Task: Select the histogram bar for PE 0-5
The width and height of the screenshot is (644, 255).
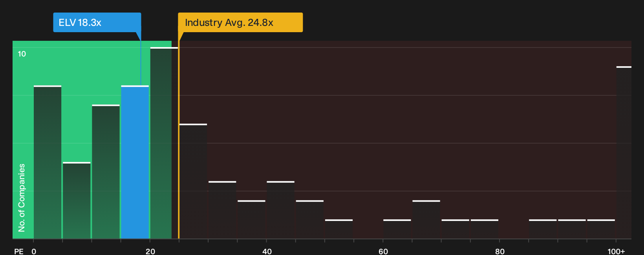Action: click(x=48, y=162)
